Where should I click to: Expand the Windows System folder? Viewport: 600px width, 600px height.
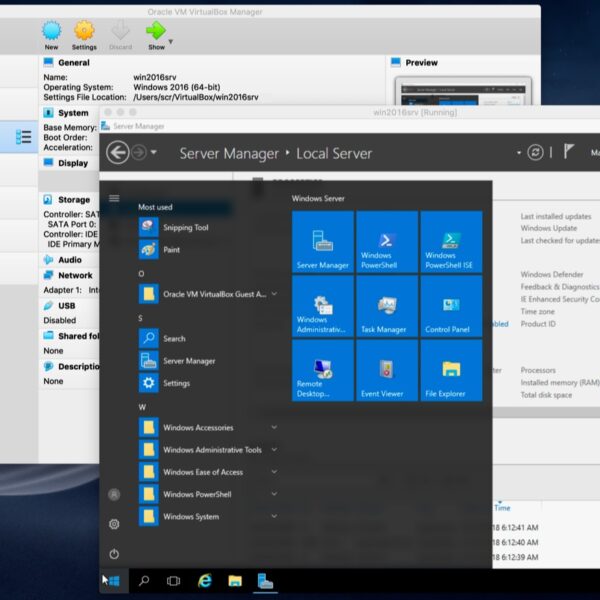209,516
